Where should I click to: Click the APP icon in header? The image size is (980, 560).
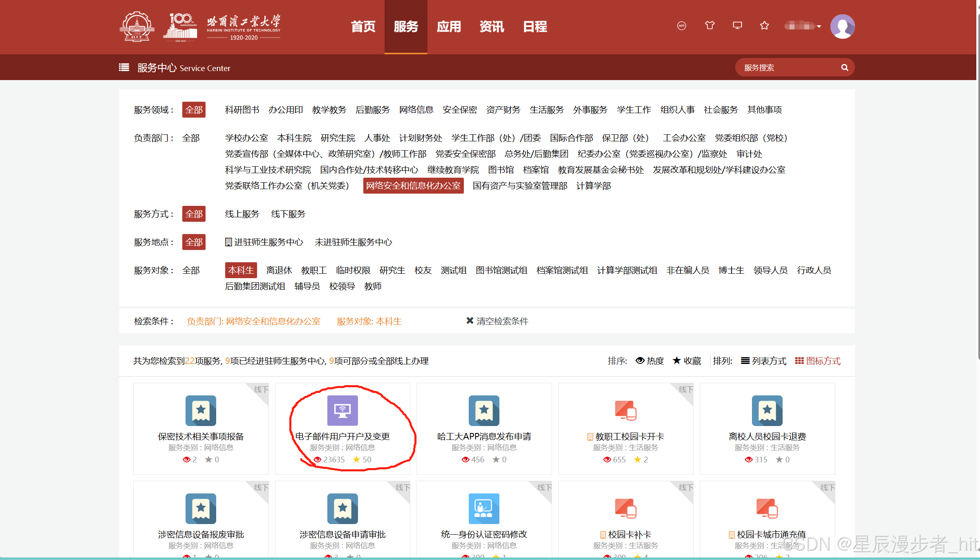pyautogui.click(x=681, y=26)
